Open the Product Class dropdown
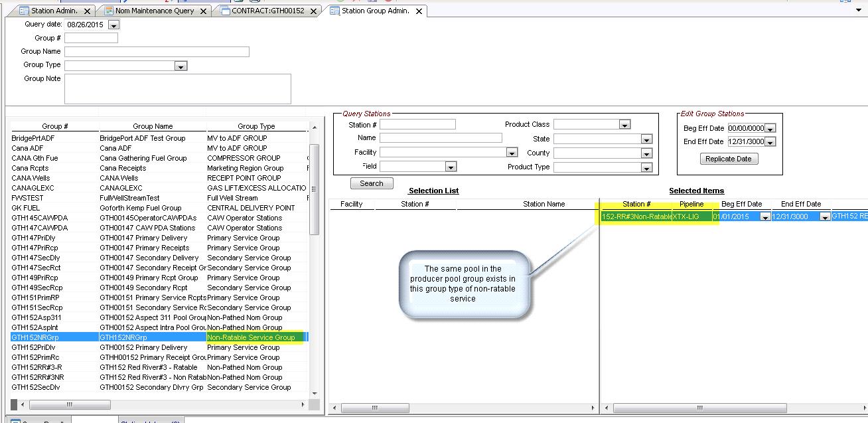868x423 pixels. [x=624, y=125]
